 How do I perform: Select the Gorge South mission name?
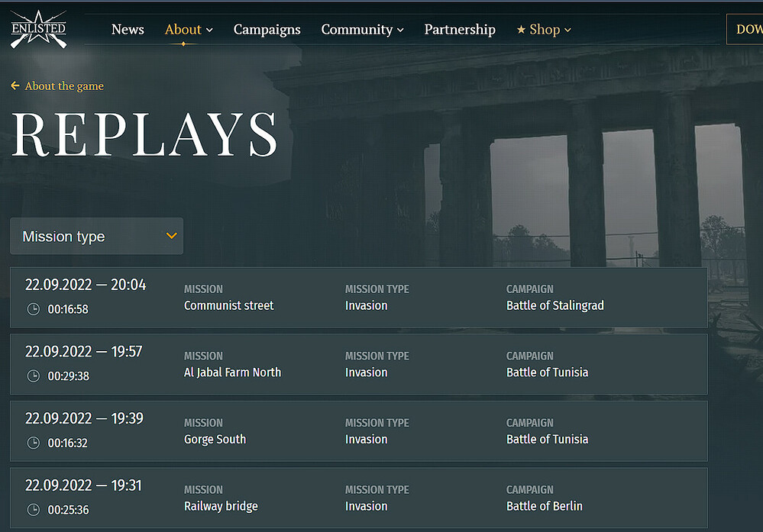click(x=215, y=440)
